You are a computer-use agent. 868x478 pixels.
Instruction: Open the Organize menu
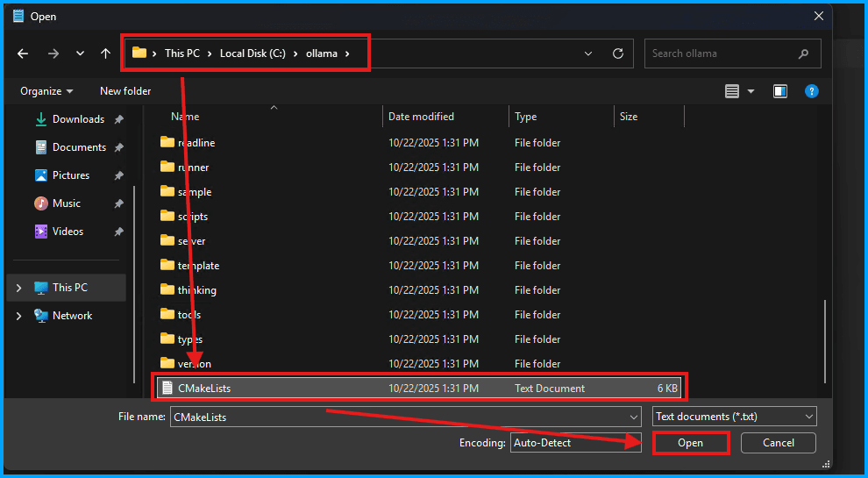46,91
